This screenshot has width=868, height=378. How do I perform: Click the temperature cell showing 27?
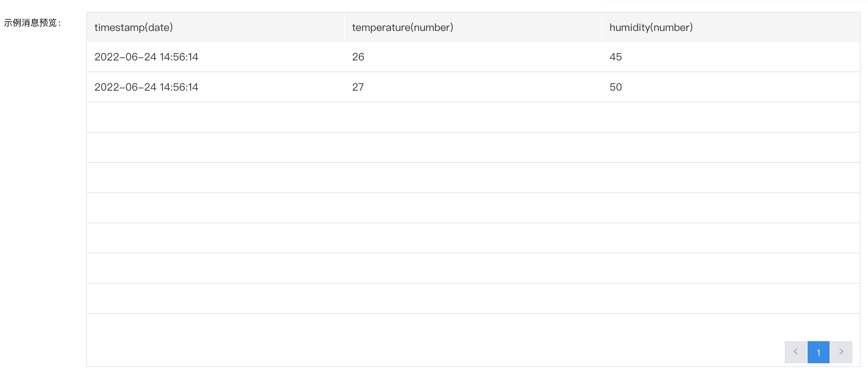click(473, 87)
